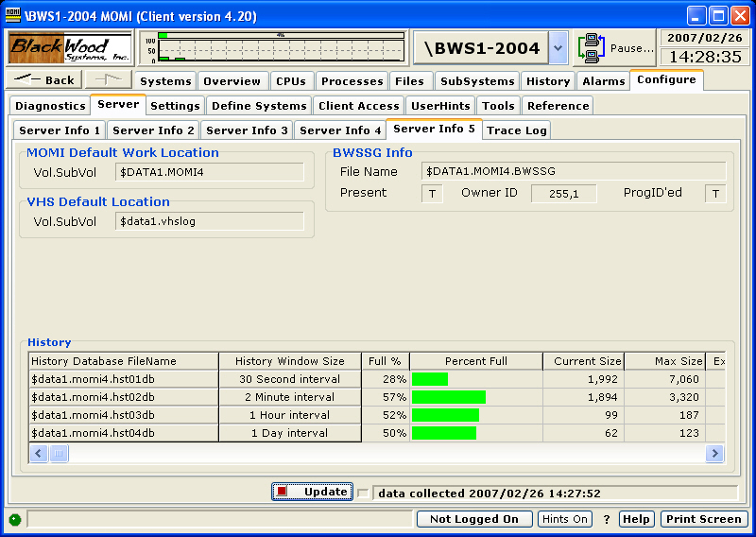Open the Trace Log tab
Image resolution: width=756 pixels, height=537 pixels.
pyautogui.click(x=516, y=130)
